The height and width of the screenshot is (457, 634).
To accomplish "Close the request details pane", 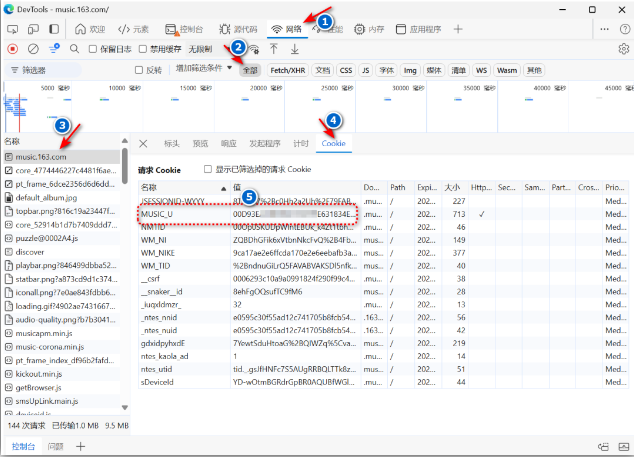I will [x=144, y=144].
